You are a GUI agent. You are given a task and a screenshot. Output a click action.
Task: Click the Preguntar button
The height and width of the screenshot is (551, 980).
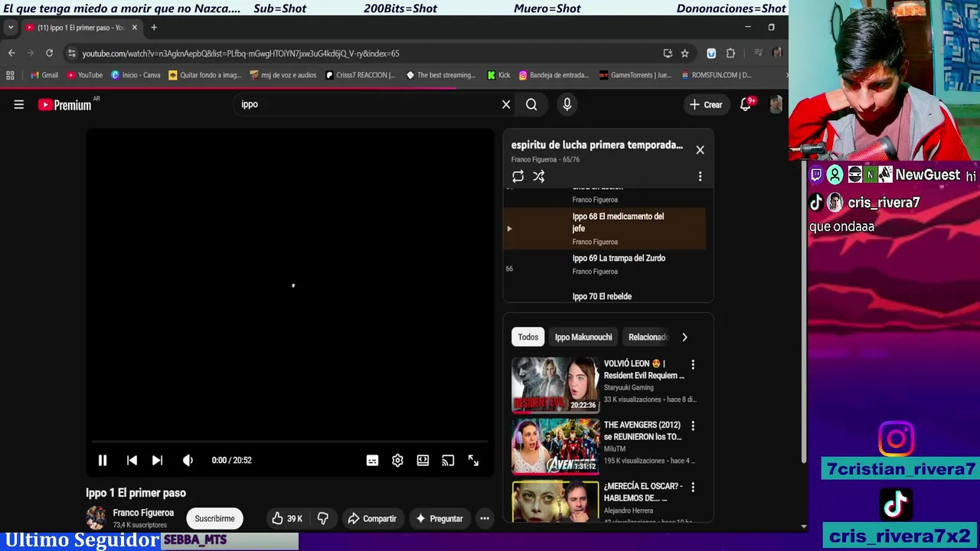[439, 519]
